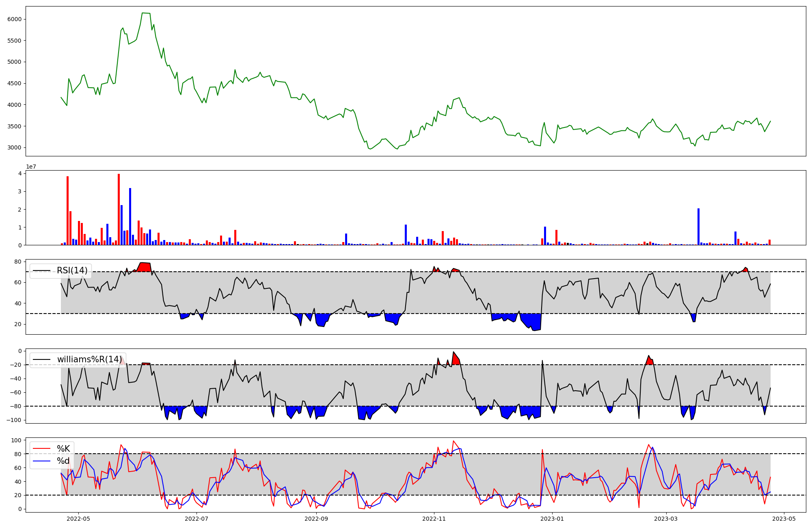The width and height of the screenshot is (812, 528).
Task: Click the tall blue volume bar near 2023-03
Action: 698,227
